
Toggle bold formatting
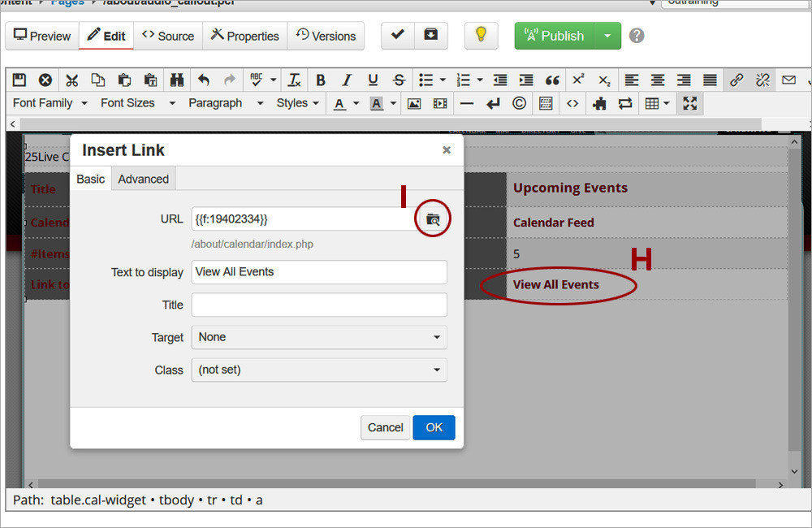tap(321, 80)
